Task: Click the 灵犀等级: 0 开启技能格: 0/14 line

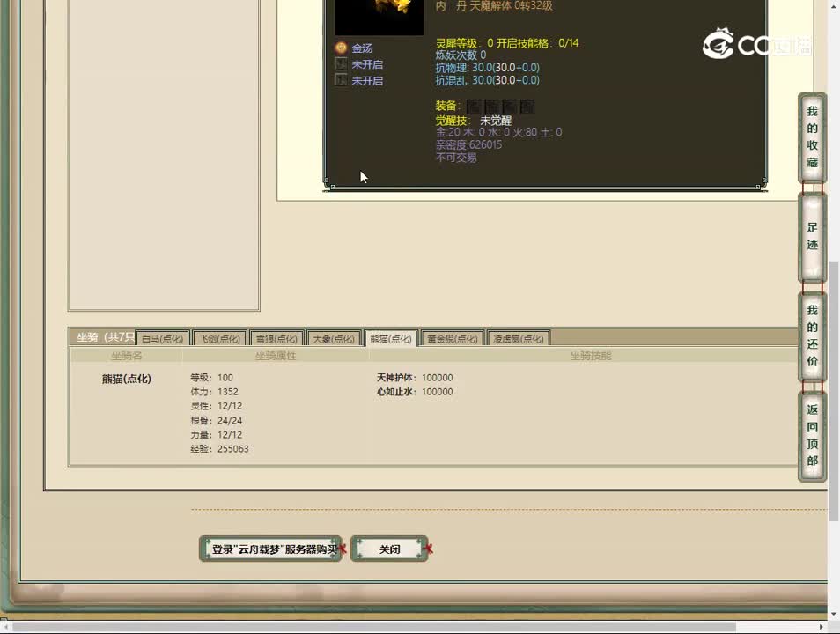Action: (x=507, y=43)
